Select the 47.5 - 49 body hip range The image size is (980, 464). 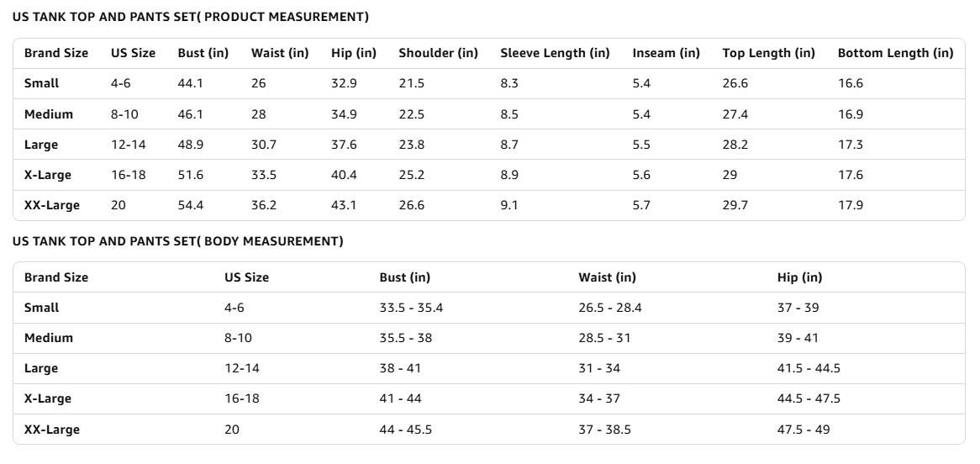803,430
